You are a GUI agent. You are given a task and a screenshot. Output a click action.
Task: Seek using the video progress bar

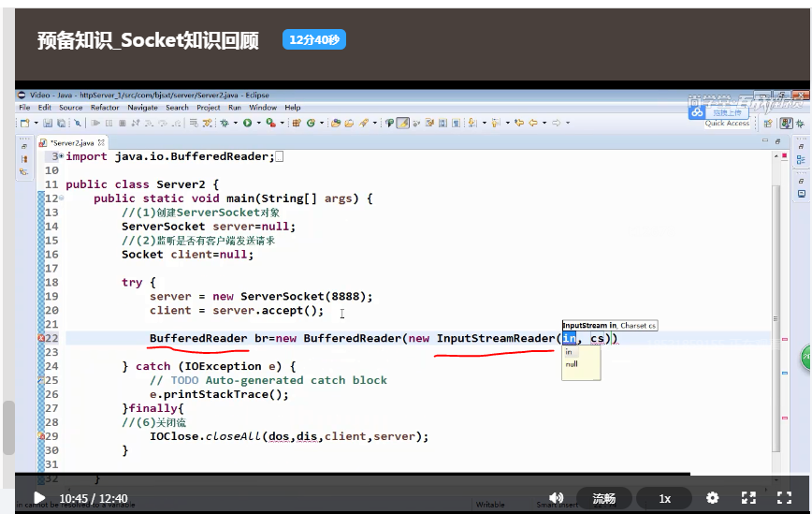point(412,474)
